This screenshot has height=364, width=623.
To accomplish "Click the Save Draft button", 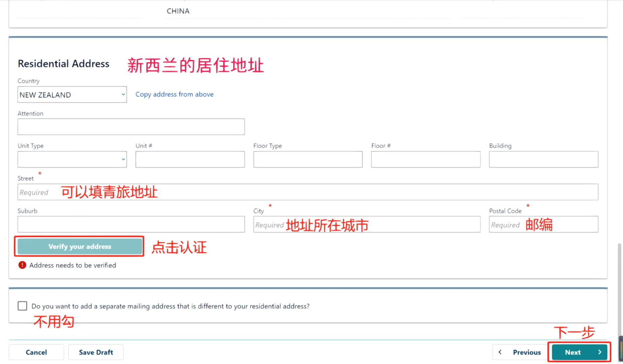I will point(96,352).
